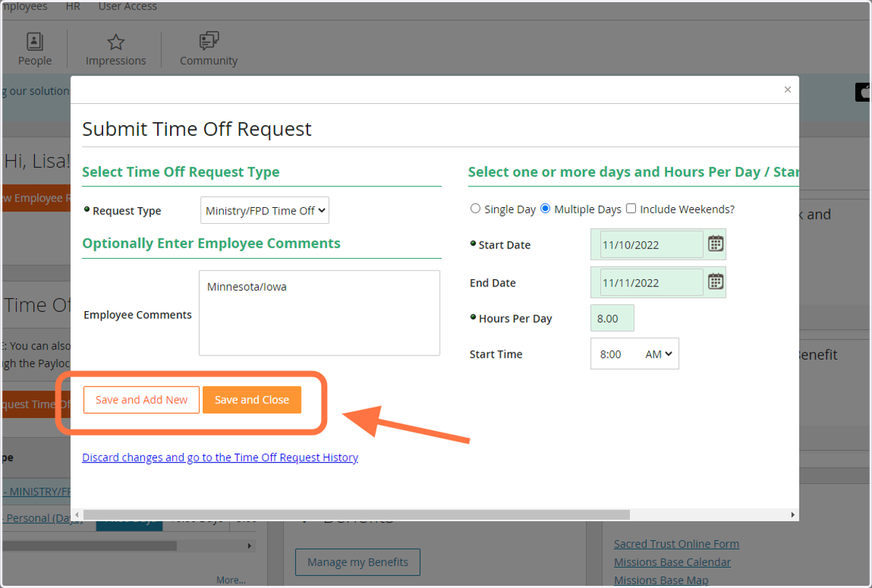Screen dimensions: 872x588
Task: Open Sacred Trust Online Form link
Action: click(677, 544)
